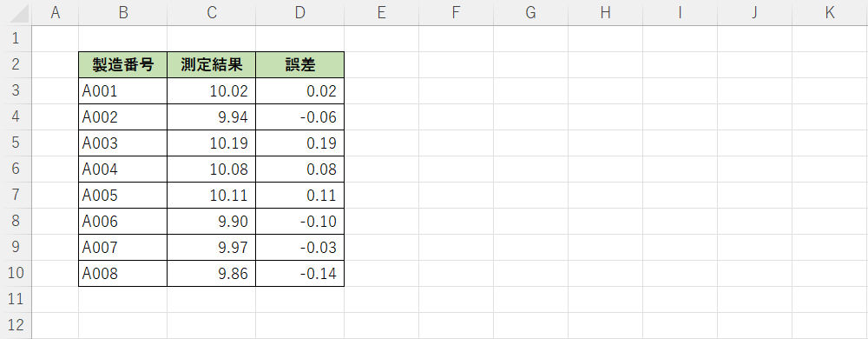Select the cell containing A005
The height and width of the screenshot is (339, 868).
point(123,196)
